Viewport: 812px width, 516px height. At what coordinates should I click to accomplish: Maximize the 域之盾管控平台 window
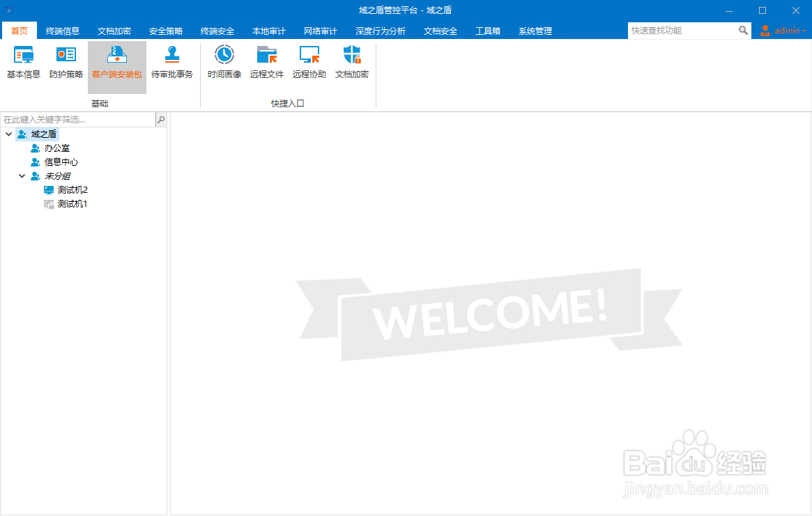pos(763,10)
